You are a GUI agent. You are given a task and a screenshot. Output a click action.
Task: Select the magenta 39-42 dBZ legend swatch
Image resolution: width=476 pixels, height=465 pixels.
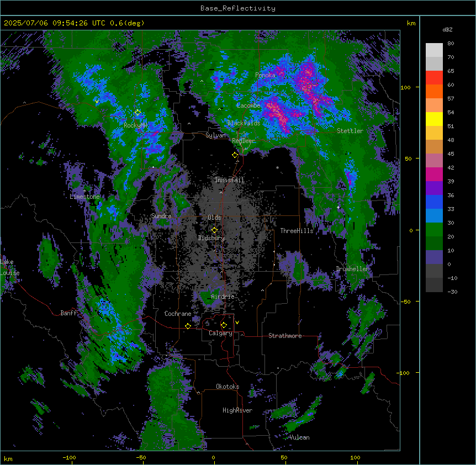[434, 174]
